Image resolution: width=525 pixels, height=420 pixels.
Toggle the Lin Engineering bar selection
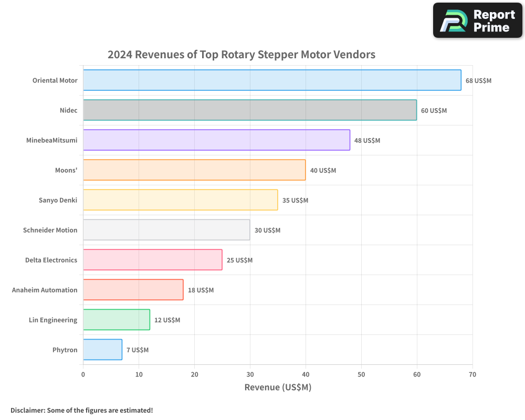pos(115,320)
